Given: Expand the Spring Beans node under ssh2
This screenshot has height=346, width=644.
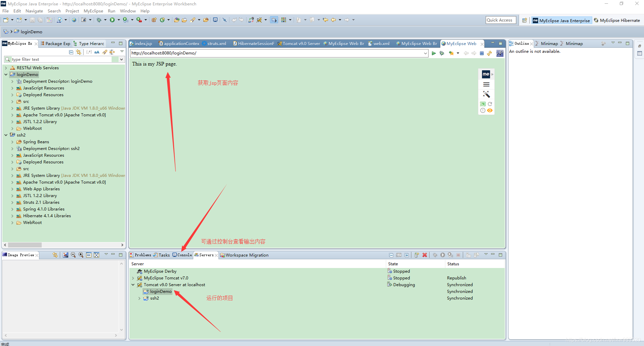Looking at the screenshot, I should [x=12, y=142].
